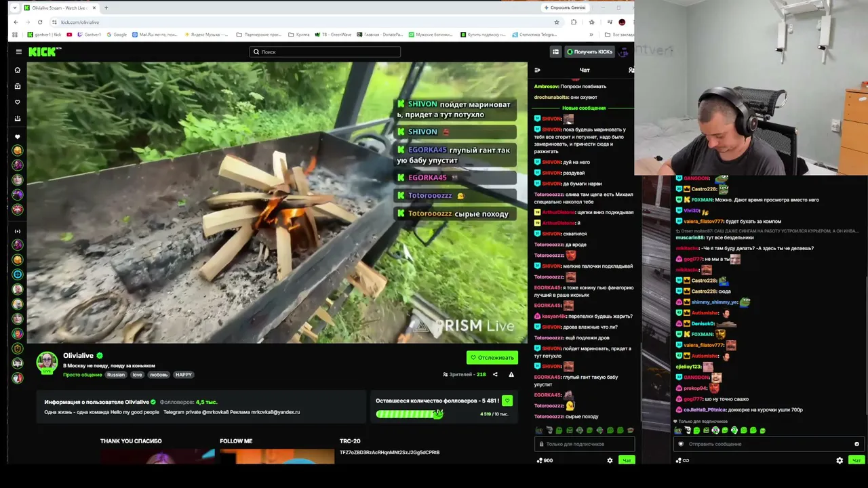Viewport: 868px width, 488px height.
Task: Open the tab search dropdown arrow
Action: point(14,7)
